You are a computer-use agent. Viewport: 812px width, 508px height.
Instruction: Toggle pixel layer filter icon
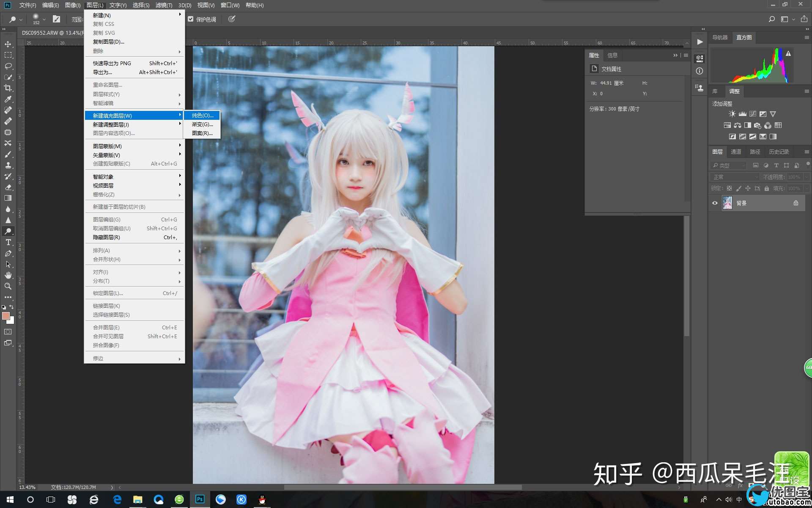pyautogui.click(x=756, y=166)
